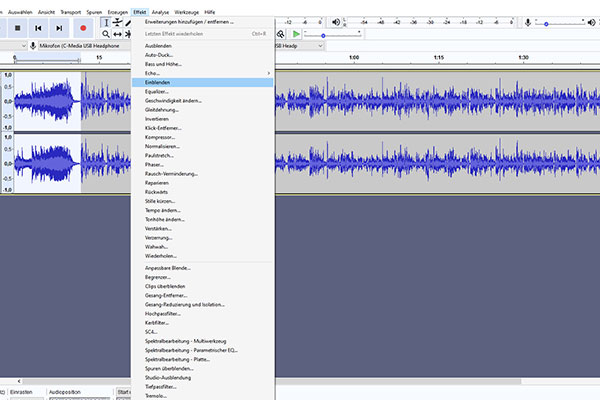Image resolution: width=600 pixels, height=400 pixels.
Task: Open the Gleitdehnung effect
Action: [202, 110]
